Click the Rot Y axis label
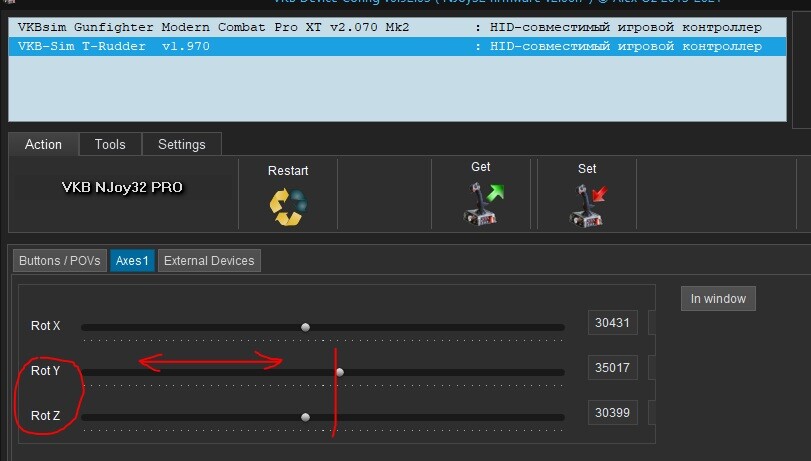Image resolution: width=811 pixels, height=461 pixels. click(x=46, y=371)
